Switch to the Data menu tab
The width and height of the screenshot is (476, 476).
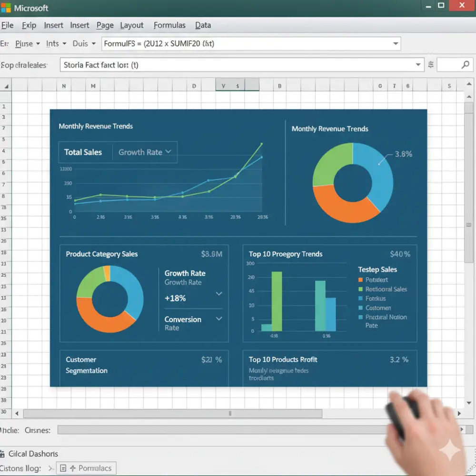coord(203,25)
